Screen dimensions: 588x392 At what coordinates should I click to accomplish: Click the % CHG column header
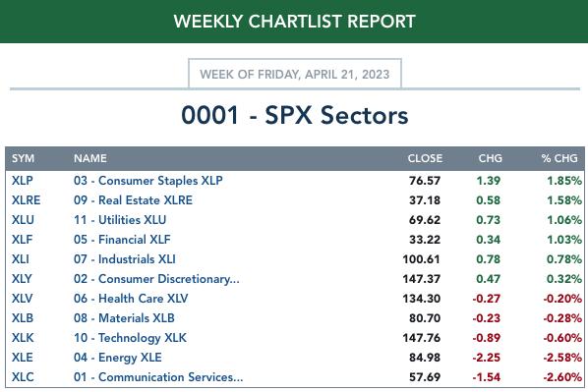pos(559,158)
